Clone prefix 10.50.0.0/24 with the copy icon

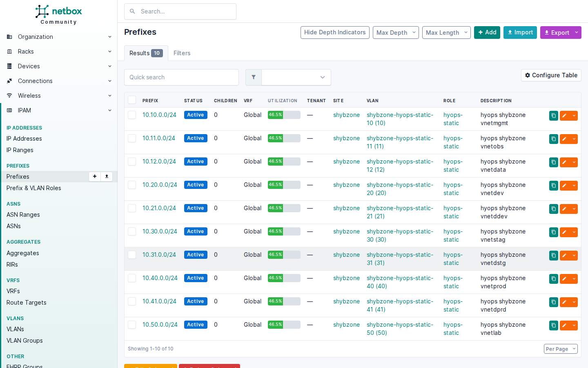click(554, 325)
